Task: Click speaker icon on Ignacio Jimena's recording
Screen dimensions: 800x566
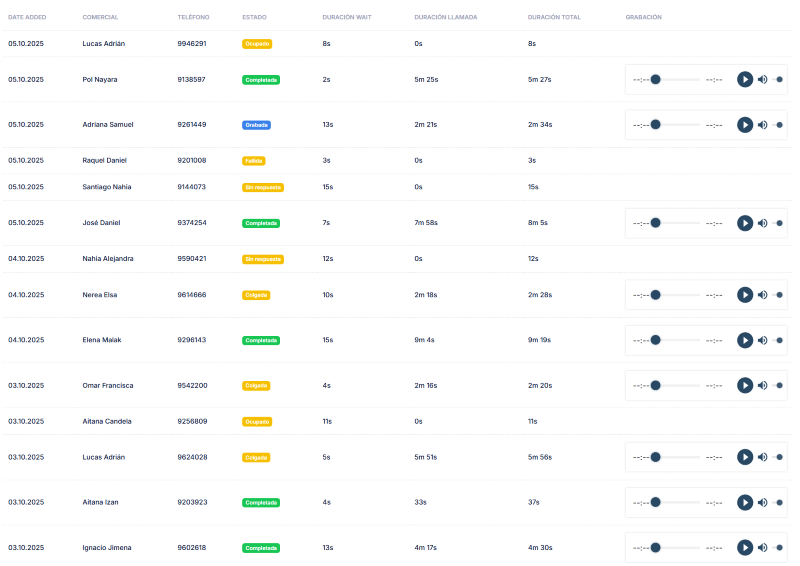Action: coord(763,547)
